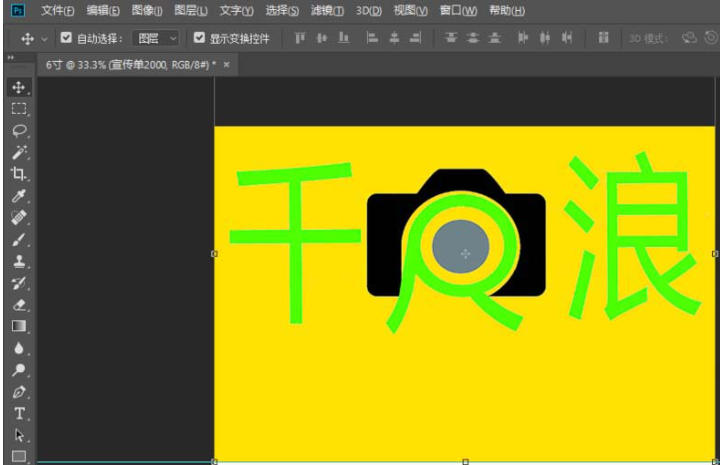Open the 滤镜 menu

click(326, 11)
